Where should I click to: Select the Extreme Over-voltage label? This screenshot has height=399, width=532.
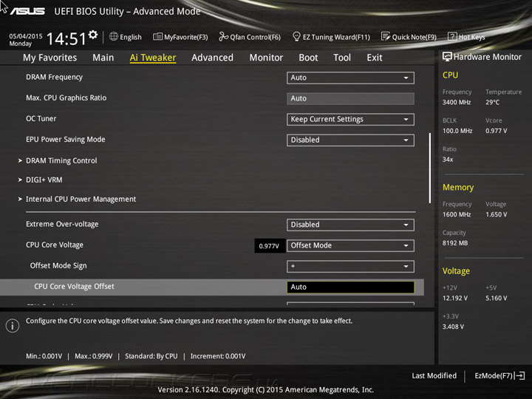click(62, 224)
